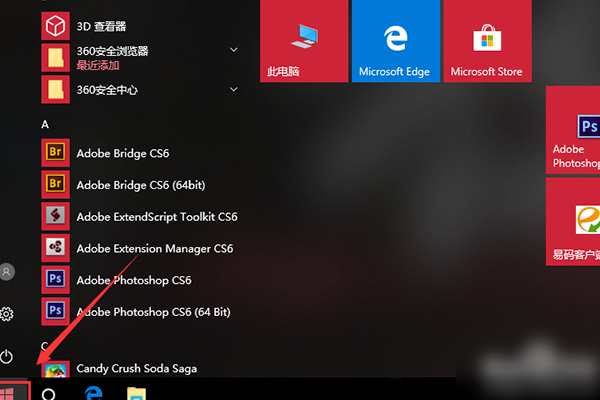The height and width of the screenshot is (400, 600).
Task: Open the 此电脑 tile
Action: point(304,41)
